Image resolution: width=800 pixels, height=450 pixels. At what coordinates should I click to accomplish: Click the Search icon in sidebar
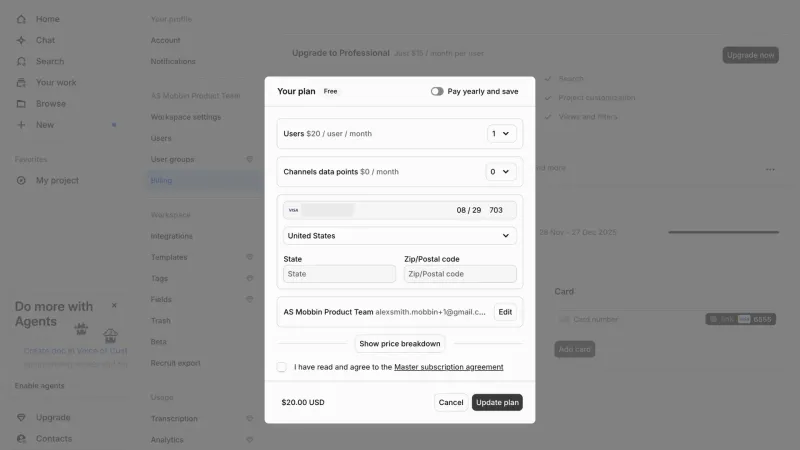click(21, 61)
